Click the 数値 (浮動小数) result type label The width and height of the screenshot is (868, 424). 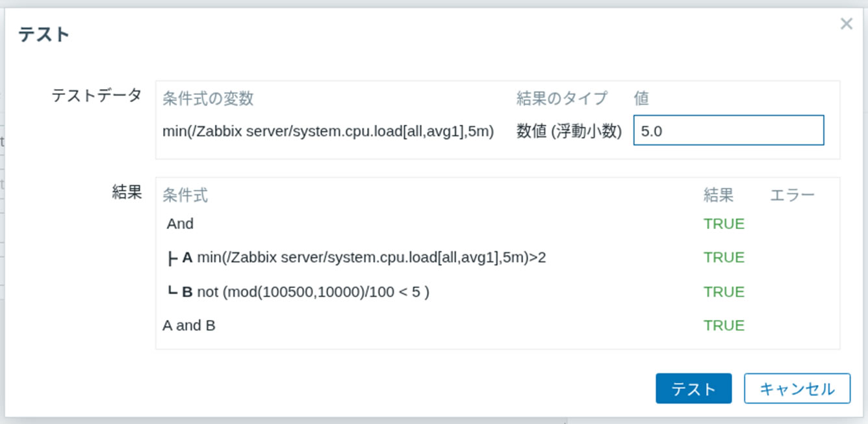(567, 131)
